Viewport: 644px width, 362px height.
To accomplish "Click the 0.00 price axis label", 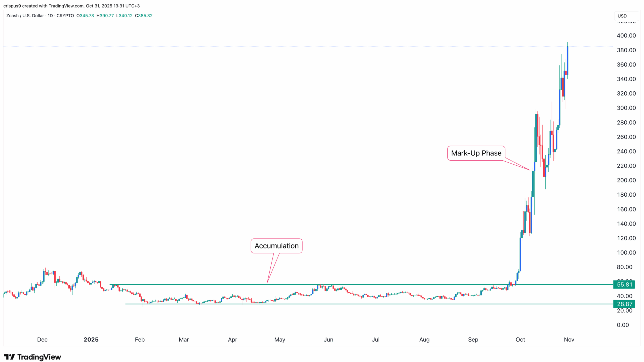I will pyautogui.click(x=623, y=325).
